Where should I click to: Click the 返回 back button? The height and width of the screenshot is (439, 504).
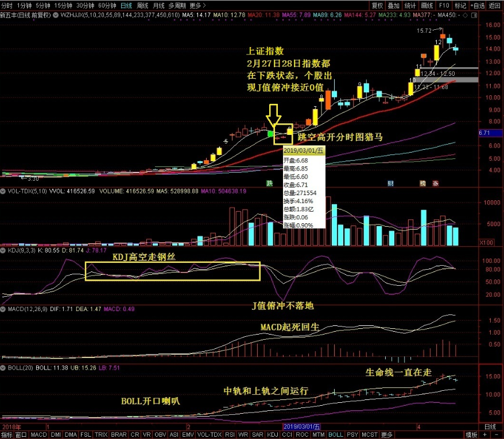coord(494,6)
